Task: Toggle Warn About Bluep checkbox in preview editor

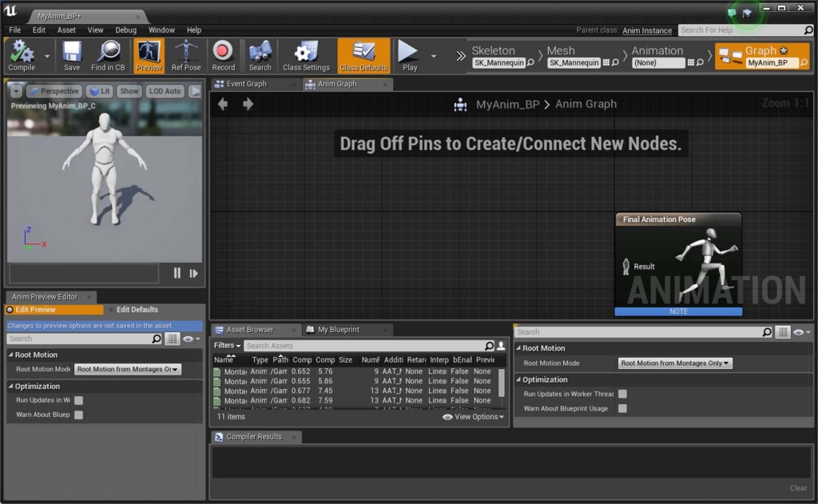Action: [78, 415]
